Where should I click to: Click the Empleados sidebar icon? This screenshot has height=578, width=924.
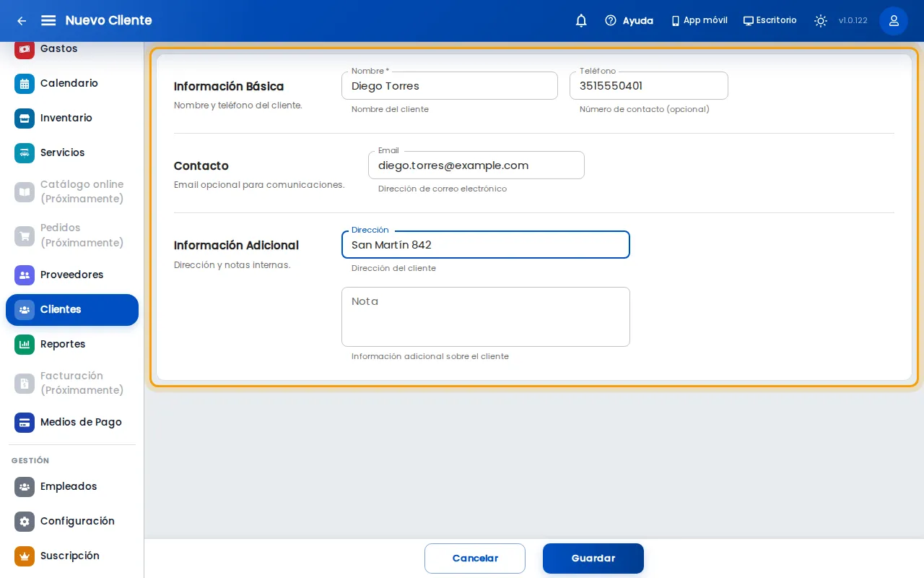click(25, 486)
